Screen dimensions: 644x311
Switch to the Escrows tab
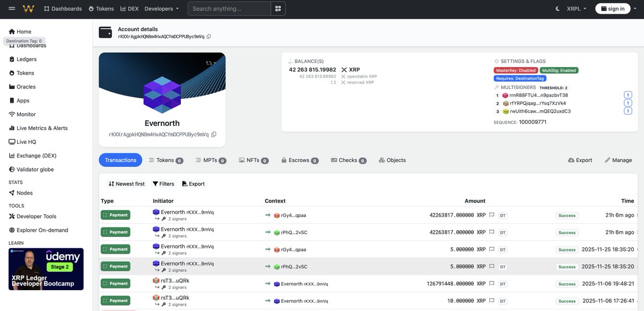(x=299, y=160)
